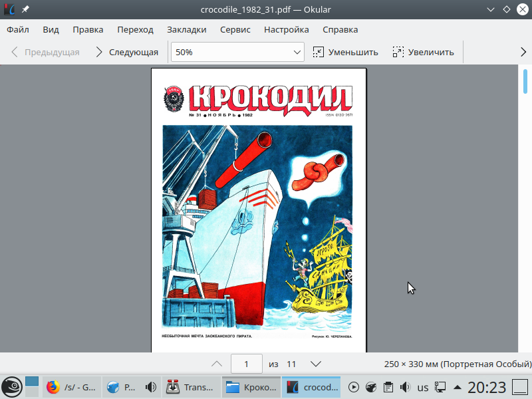Open the Вид menu
The image size is (532, 399).
(51, 29)
